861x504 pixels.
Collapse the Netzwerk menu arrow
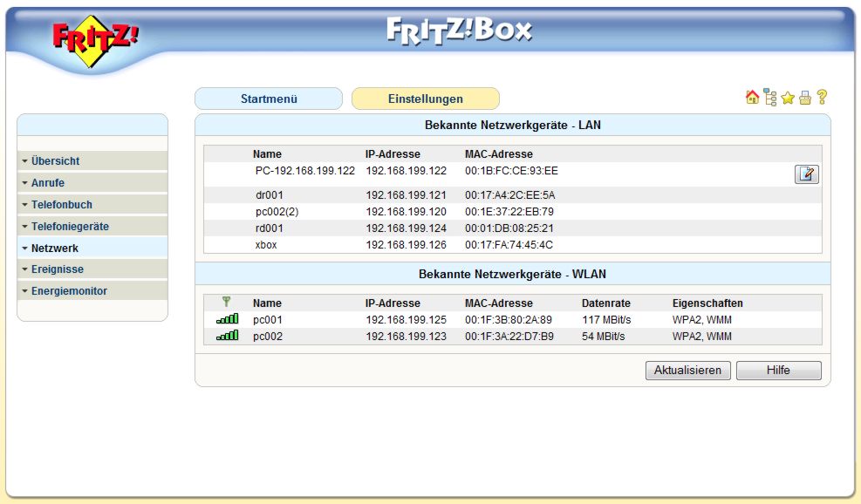coord(24,249)
